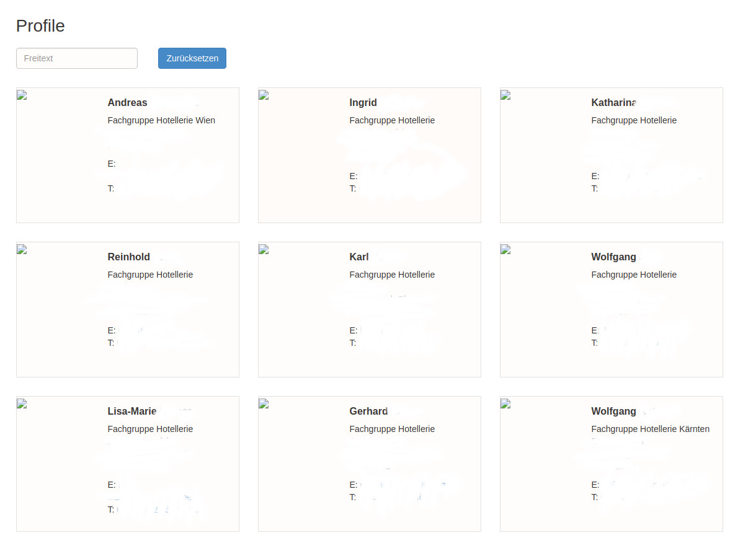Image resolution: width=756 pixels, height=538 pixels.
Task: Click the profile photo placeholder for Ingrid
Action: coord(264,95)
